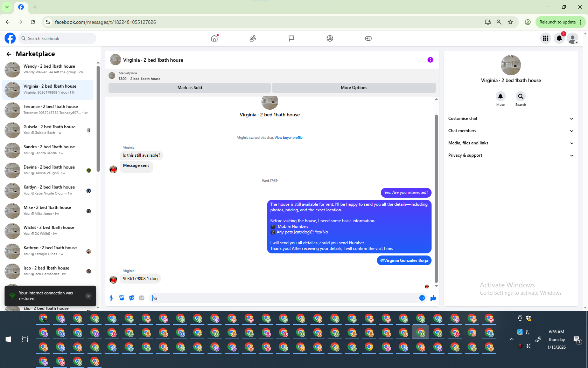This screenshot has width=588, height=368.
Task: Install app icon in the address bar
Action: (x=488, y=22)
